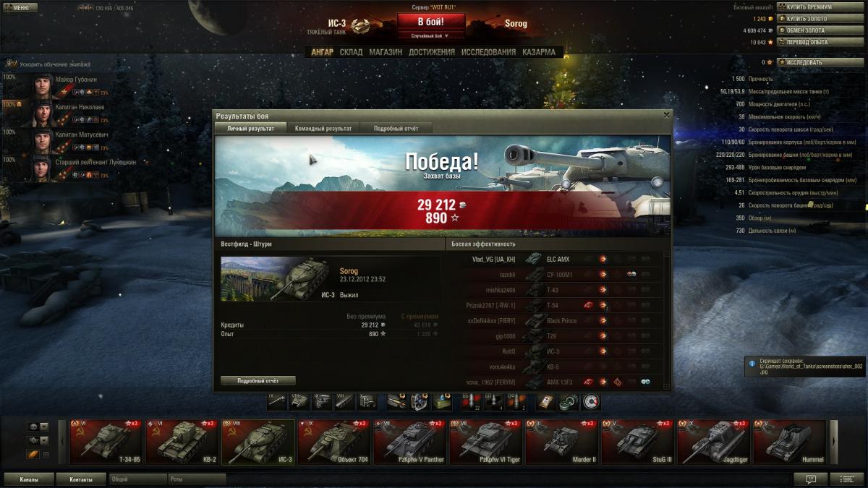Viewport: 868px width, 488px height.
Task: Select Marder II in carousel
Action: pyautogui.click(x=562, y=442)
